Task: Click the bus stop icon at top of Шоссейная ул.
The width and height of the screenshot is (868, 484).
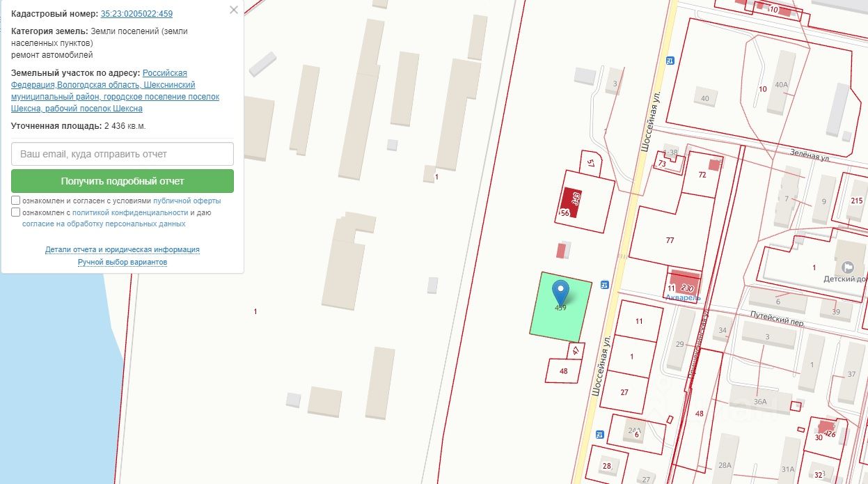Action: [670, 61]
